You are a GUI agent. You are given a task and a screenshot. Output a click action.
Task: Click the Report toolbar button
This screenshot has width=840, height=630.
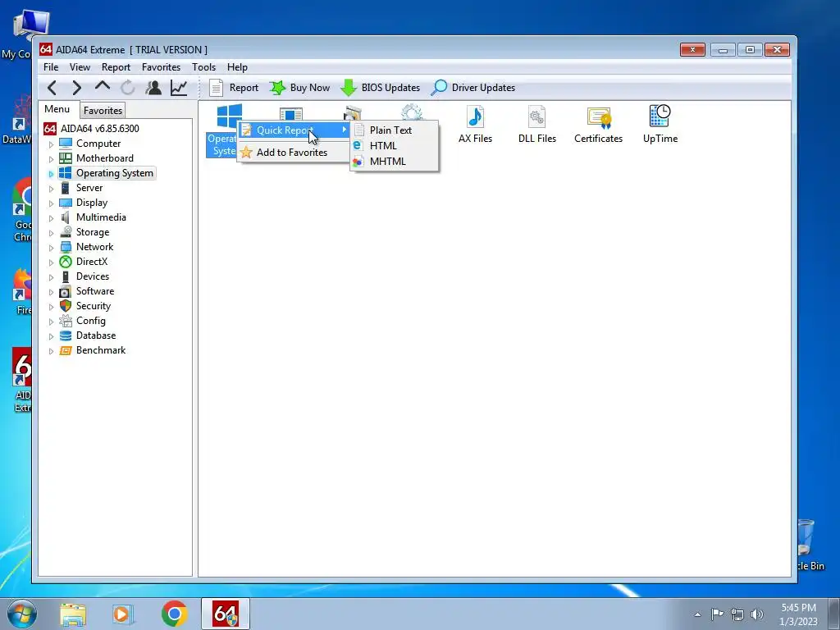coord(234,88)
